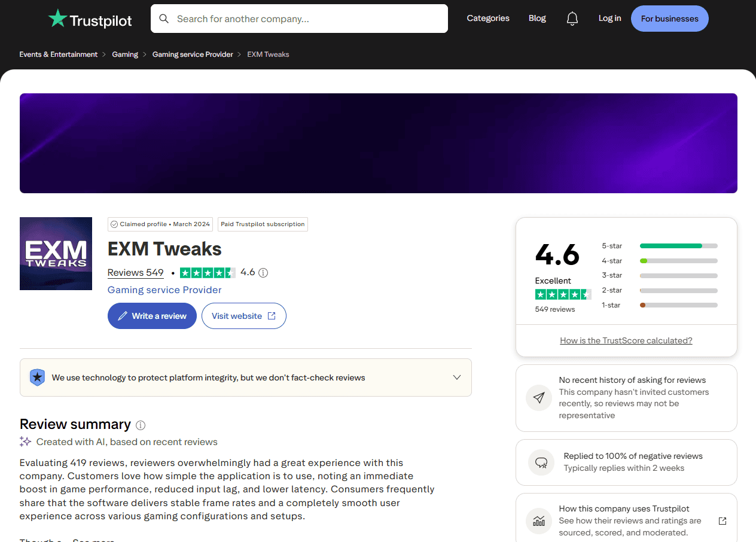Image resolution: width=756 pixels, height=542 pixels.
Task: Click the star rating under Excellent
Action: point(563,294)
